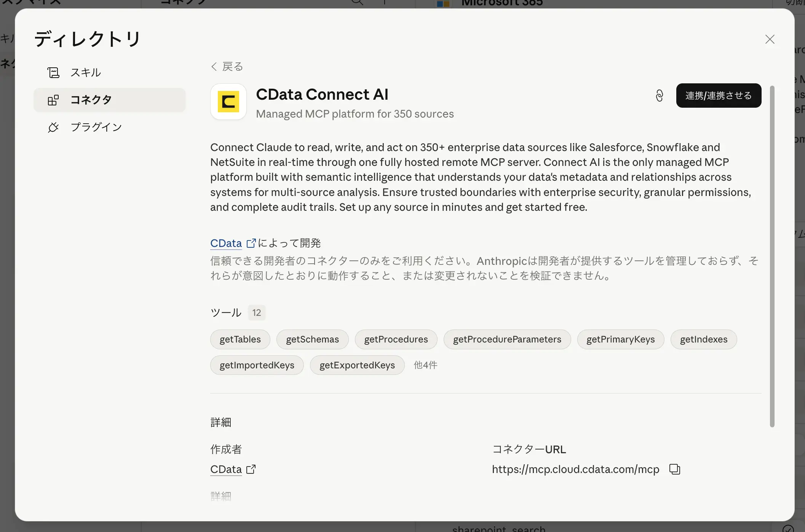Expand remaining tools via 他4件

tap(425, 365)
